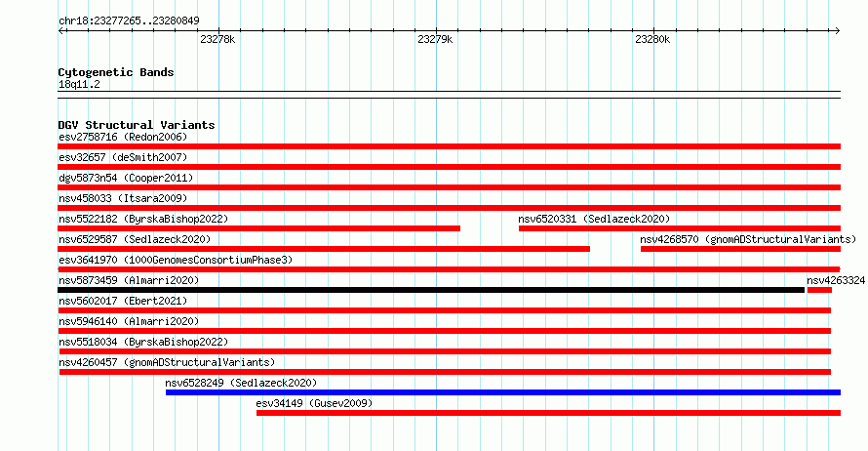Viewport: 868px width, 451px height.
Task: Click the DGV Structural Variants track title
Action: pyautogui.click(x=137, y=125)
